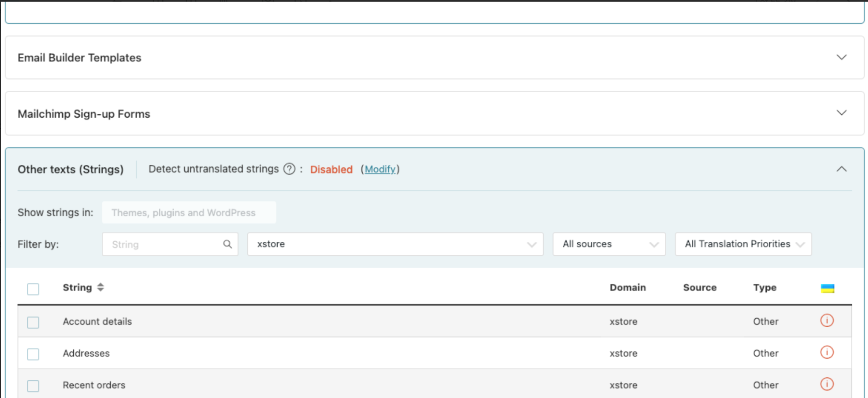Open the warning icon for Recent orders string
The image size is (868, 398).
pos(826,384)
